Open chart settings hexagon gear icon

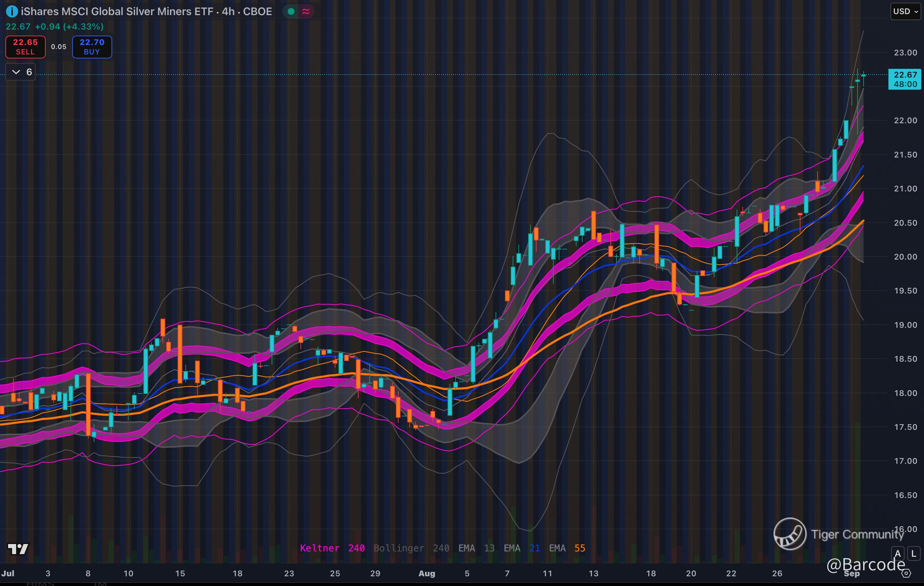pos(906,574)
